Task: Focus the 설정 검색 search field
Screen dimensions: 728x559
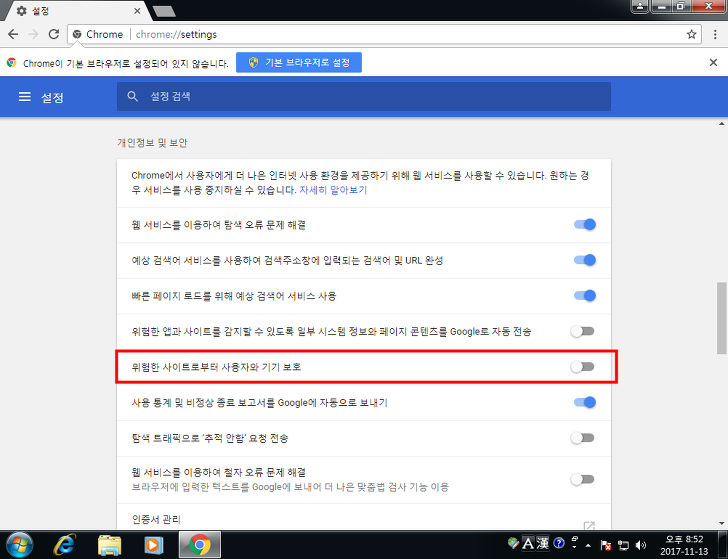Action: pos(364,97)
